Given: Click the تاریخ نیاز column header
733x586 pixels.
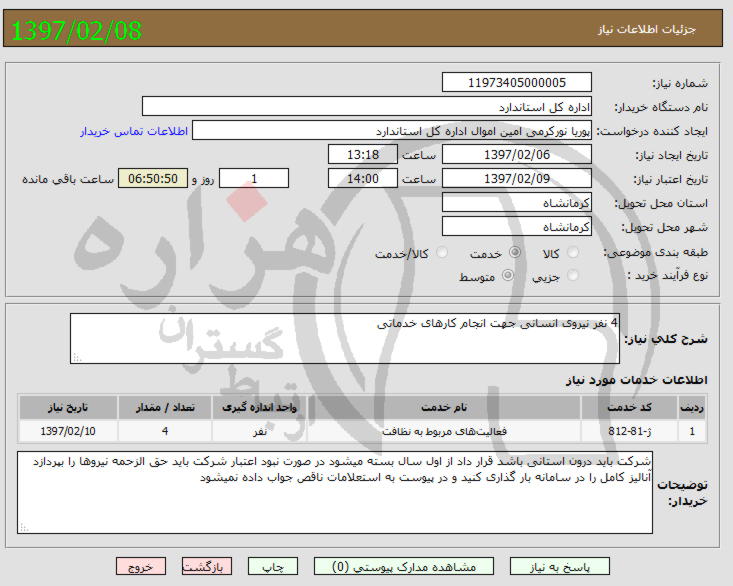Looking at the screenshot, I should click(68, 407).
